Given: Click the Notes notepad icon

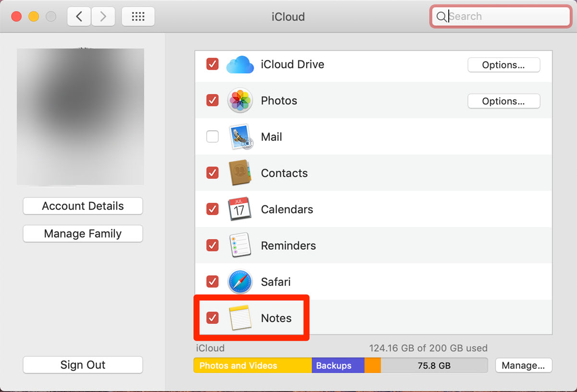Looking at the screenshot, I should (x=240, y=318).
